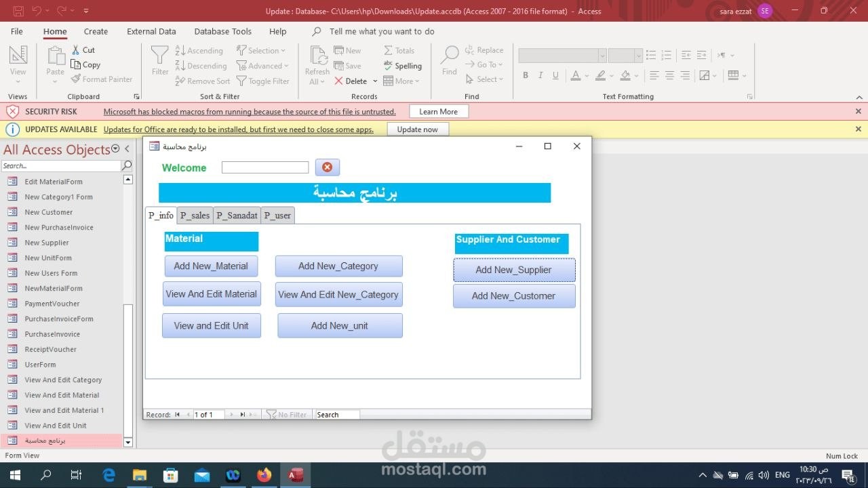Open the Firefox taskbar icon
This screenshot has height=488, width=868.
[x=264, y=475]
